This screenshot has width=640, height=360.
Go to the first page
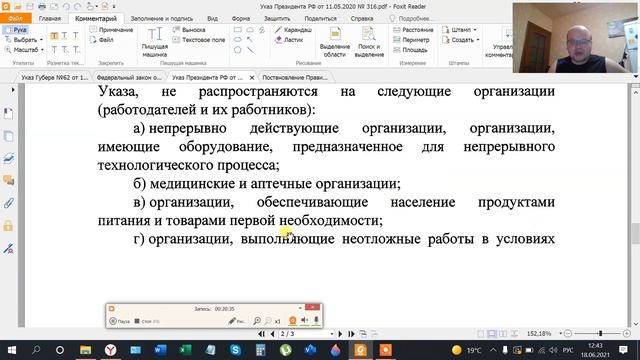(262, 334)
